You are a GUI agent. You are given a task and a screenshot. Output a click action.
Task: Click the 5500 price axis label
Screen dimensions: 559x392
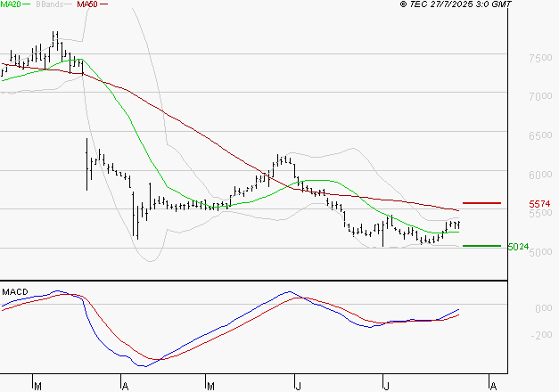click(x=540, y=213)
